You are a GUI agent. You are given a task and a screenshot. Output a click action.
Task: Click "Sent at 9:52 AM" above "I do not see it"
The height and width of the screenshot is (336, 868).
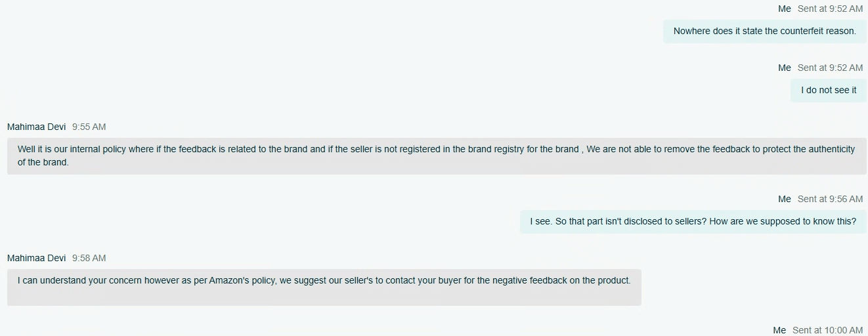(x=830, y=68)
